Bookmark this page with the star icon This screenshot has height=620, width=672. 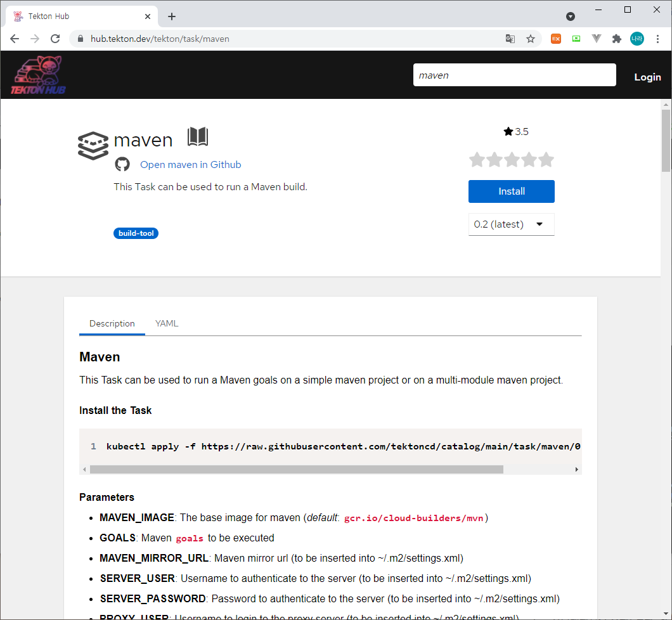click(531, 39)
